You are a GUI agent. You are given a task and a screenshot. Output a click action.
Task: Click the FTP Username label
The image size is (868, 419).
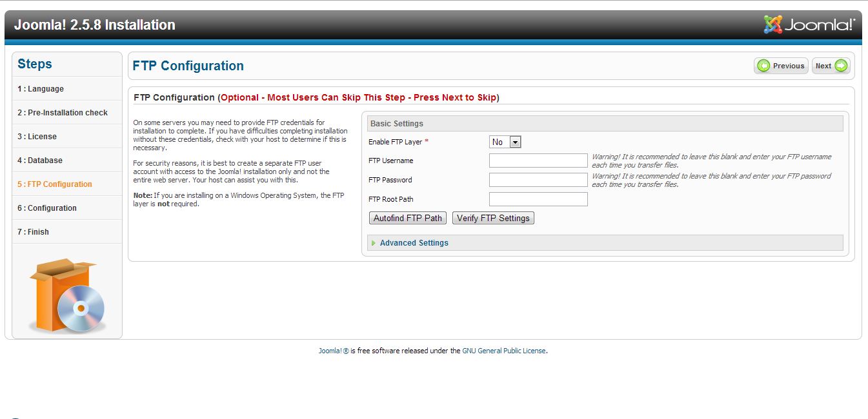(x=391, y=161)
